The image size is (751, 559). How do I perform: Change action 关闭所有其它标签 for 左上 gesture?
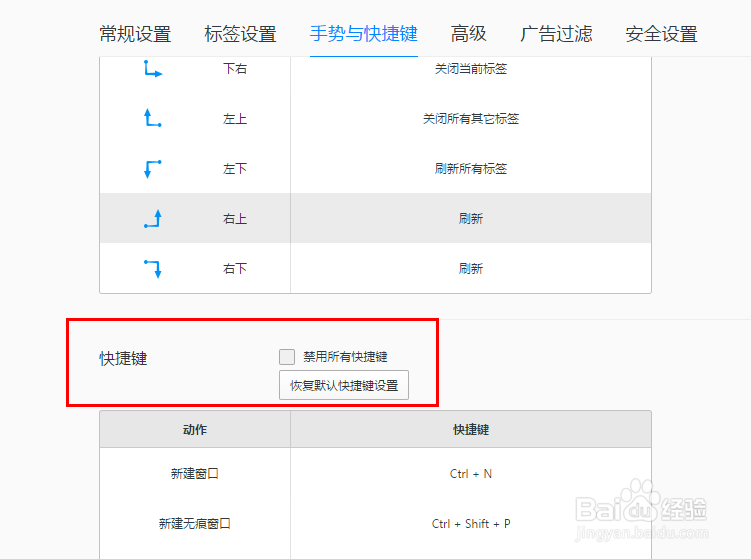tap(471, 119)
